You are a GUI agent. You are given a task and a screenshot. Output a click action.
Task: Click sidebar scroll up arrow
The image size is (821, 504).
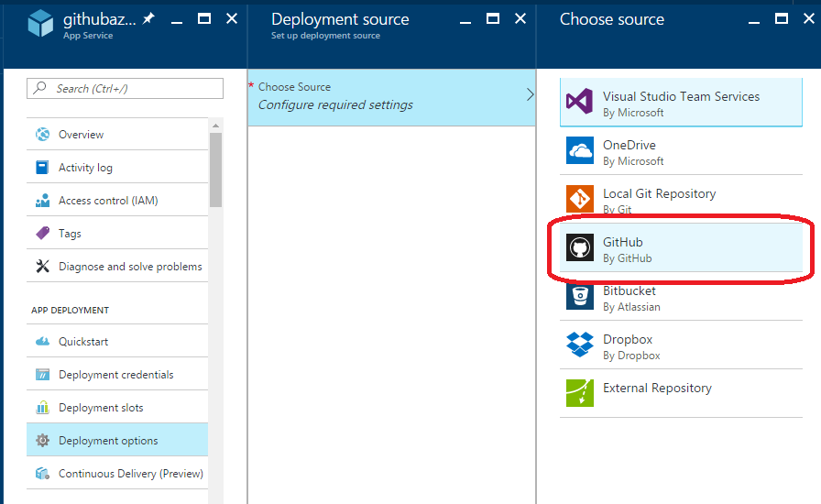click(x=215, y=126)
